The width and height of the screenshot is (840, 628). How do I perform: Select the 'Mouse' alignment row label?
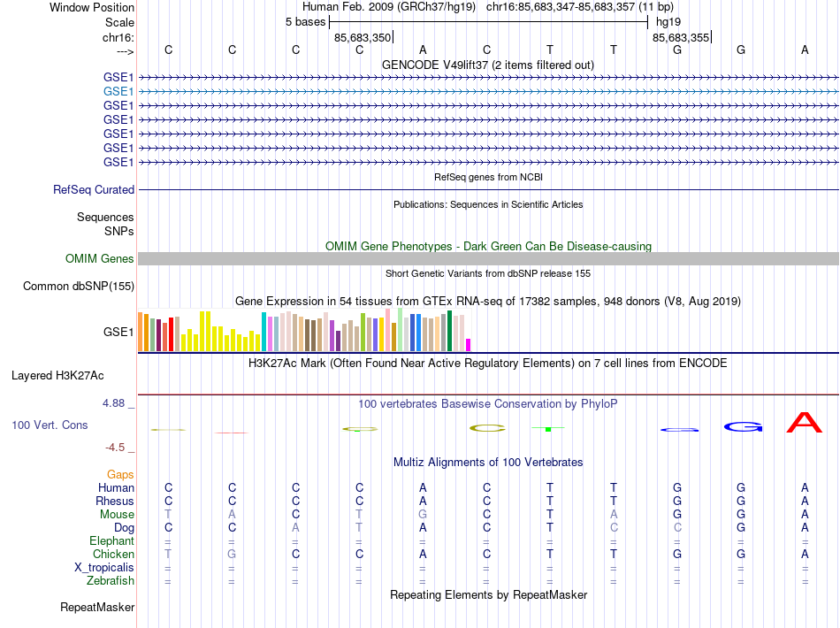click(x=117, y=515)
